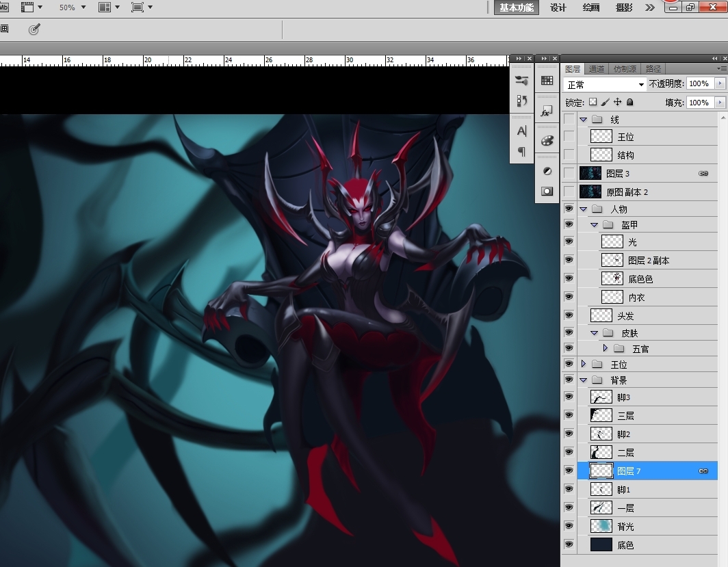
Task: Open the Brush presets panel icon
Action: pyautogui.click(x=522, y=81)
